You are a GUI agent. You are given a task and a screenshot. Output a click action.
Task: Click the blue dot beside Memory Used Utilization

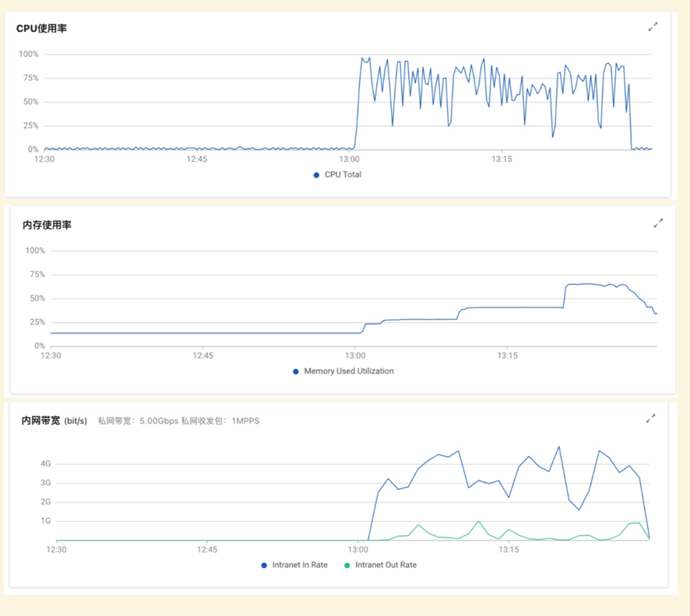(296, 371)
